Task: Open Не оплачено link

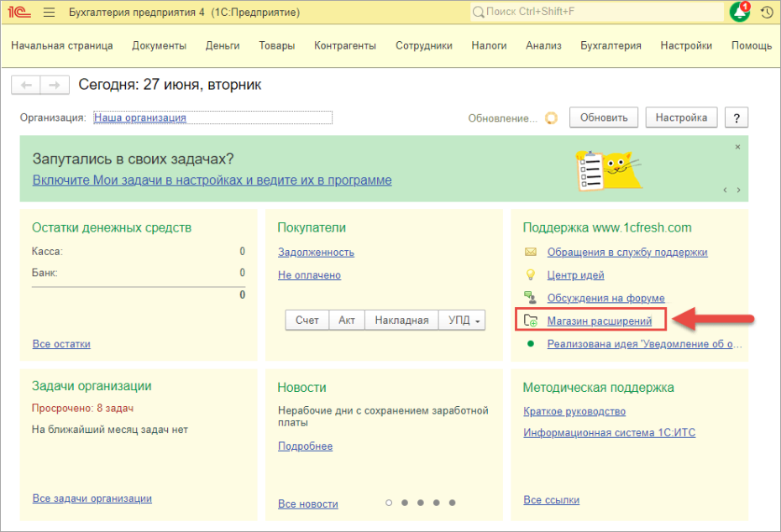Action: pyautogui.click(x=309, y=275)
